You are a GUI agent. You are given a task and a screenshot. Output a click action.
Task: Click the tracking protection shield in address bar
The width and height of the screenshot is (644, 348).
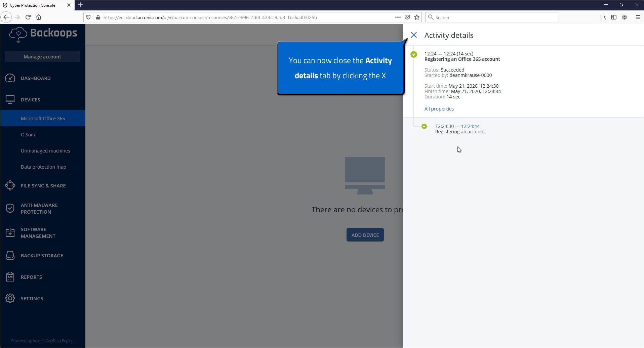pyautogui.click(x=88, y=17)
